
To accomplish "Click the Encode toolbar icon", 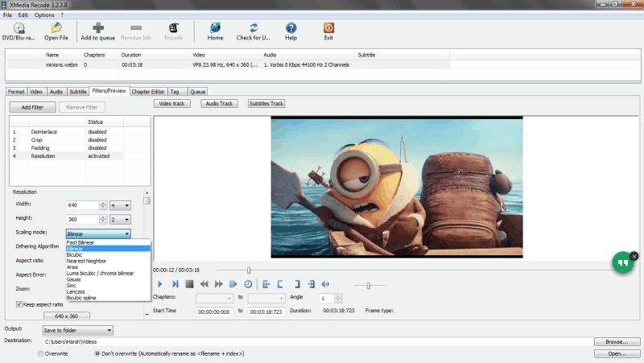I will [x=173, y=28].
